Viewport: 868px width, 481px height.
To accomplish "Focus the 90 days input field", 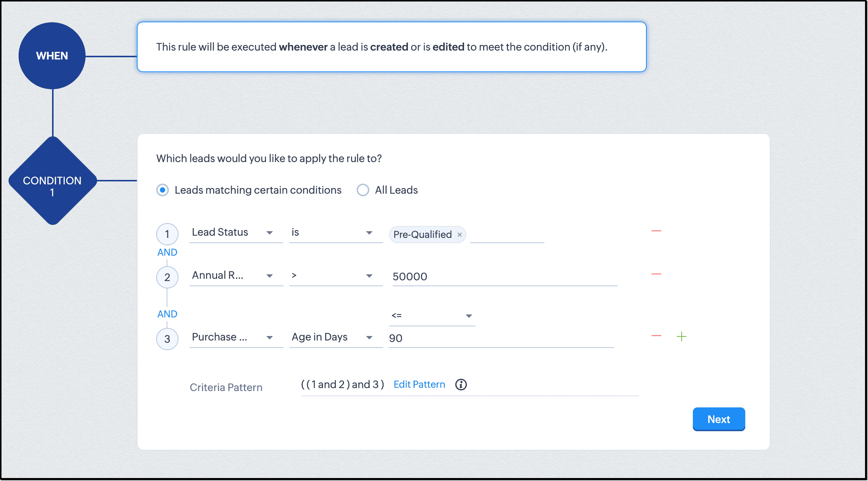I will tap(501, 338).
